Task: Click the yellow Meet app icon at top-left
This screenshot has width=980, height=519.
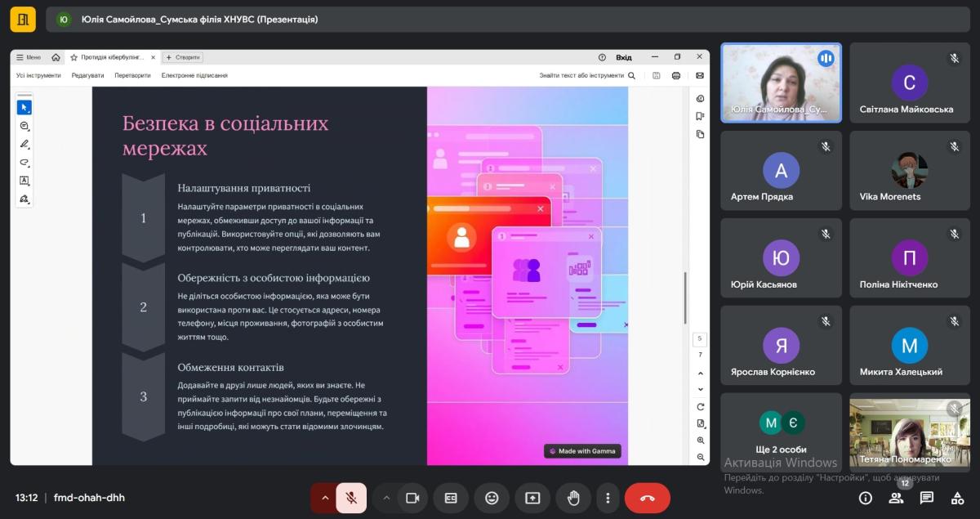Action: [x=23, y=19]
